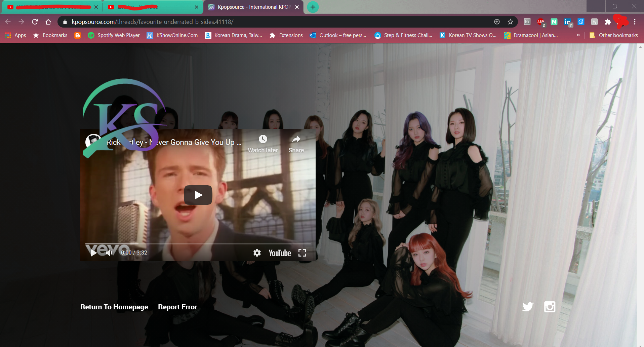Click the Share arrow on video
Image resolution: width=644 pixels, height=347 pixels.
296,144
